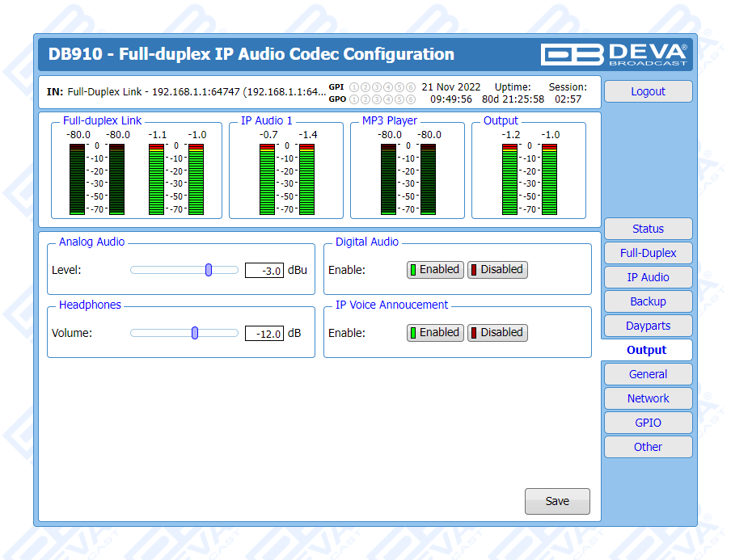The height and width of the screenshot is (560, 731).
Task: Enable IP Voice Announcement
Action: pos(435,333)
